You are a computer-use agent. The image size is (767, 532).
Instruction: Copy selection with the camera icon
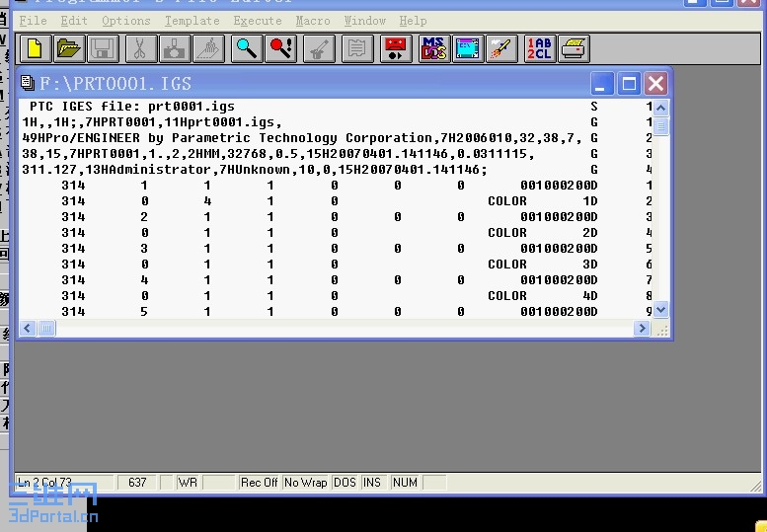175,49
